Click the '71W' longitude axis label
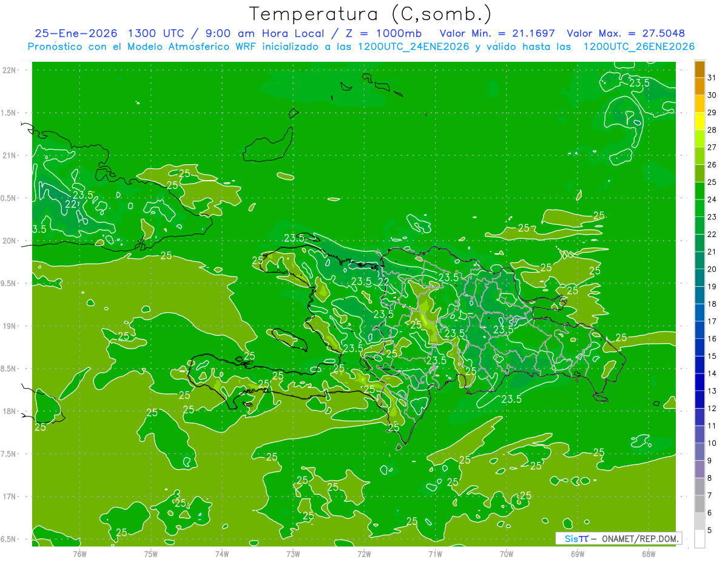Viewport: 728px width, 562px height. pos(435,554)
